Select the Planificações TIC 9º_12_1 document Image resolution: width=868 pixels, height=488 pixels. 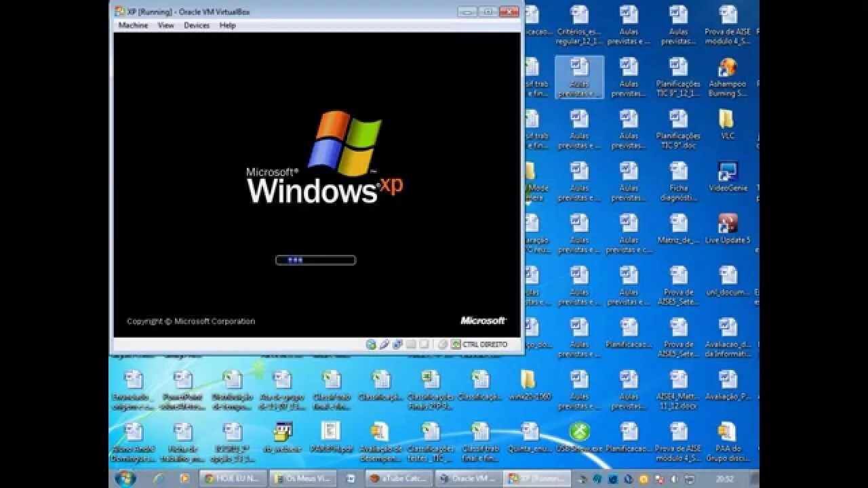coord(678,77)
